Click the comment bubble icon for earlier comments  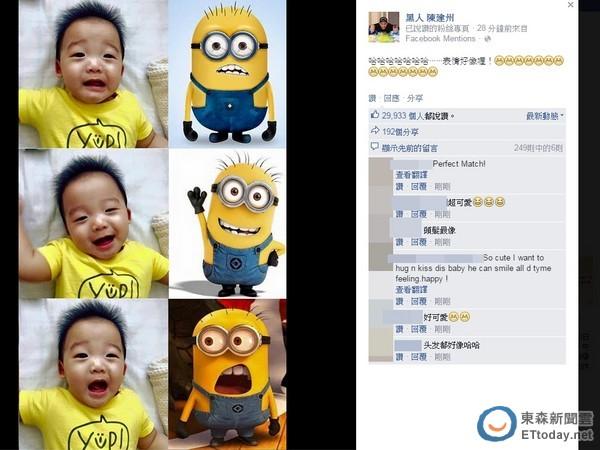coord(375,147)
